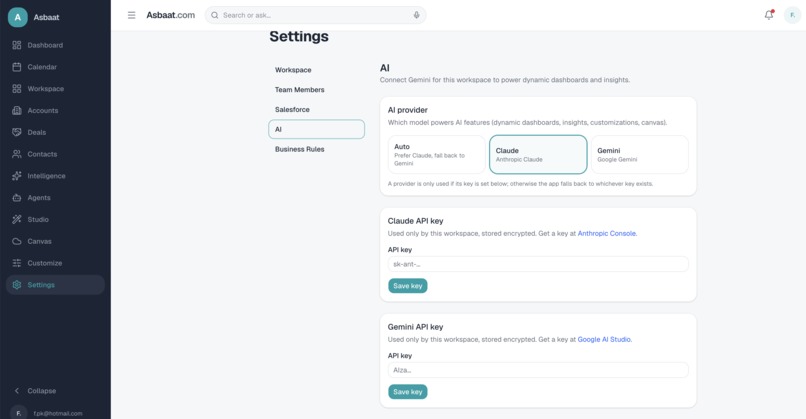The height and width of the screenshot is (419, 806).
Task: Click the Settings page heading
Action: (299, 37)
